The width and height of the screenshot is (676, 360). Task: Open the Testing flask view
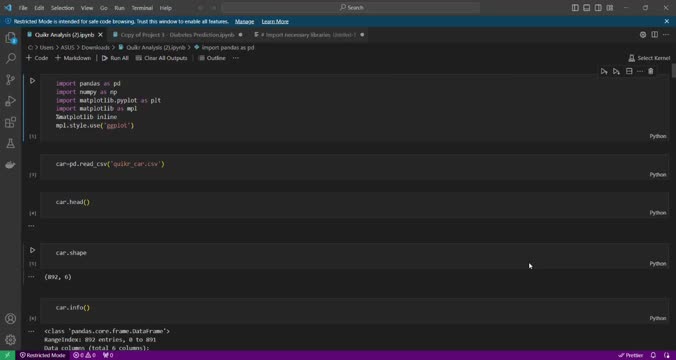10,144
